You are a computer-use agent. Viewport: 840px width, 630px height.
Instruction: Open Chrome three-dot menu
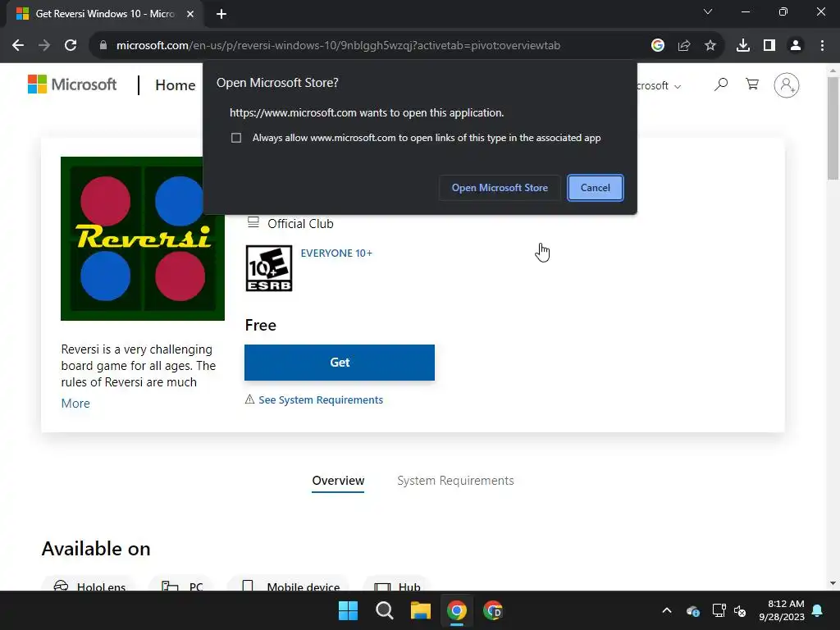(x=822, y=46)
